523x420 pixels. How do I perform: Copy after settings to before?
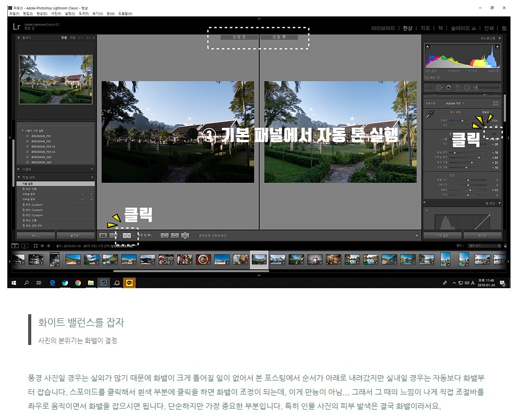coord(175,236)
